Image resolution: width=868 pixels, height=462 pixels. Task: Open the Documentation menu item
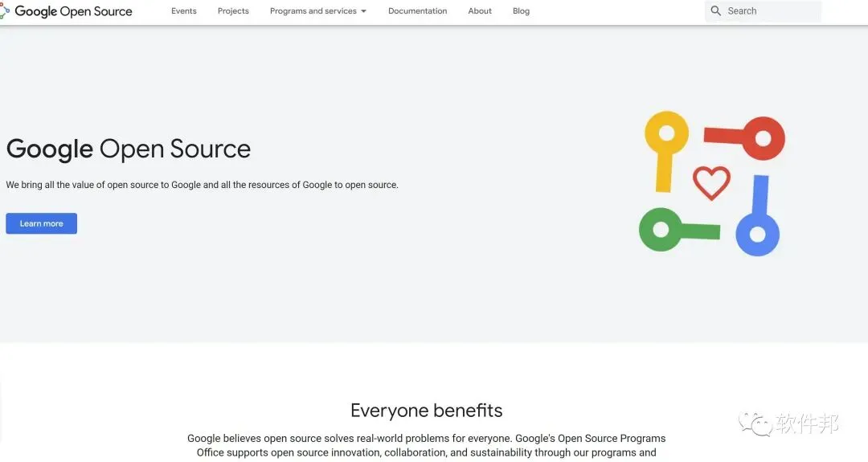tap(417, 11)
